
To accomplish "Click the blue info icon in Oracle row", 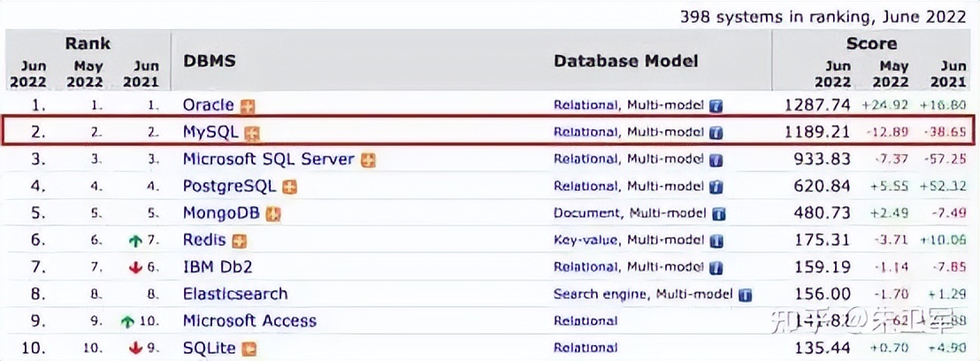I will click(x=716, y=106).
